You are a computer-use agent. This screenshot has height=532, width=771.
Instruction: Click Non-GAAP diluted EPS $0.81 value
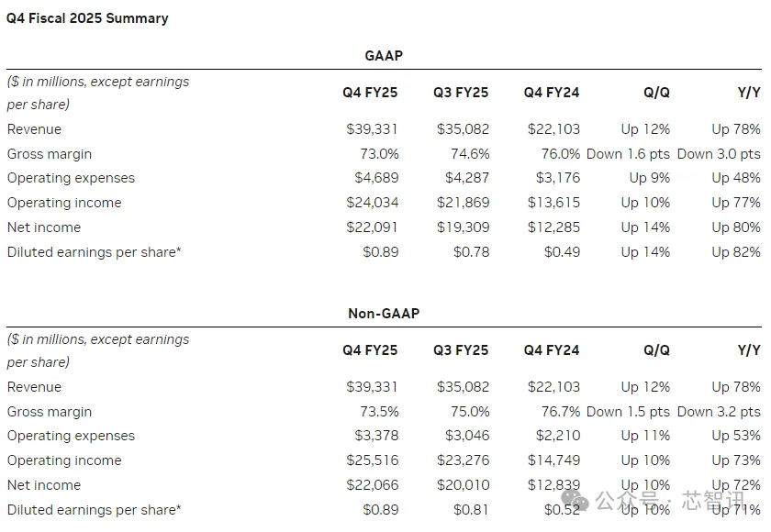click(x=471, y=509)
